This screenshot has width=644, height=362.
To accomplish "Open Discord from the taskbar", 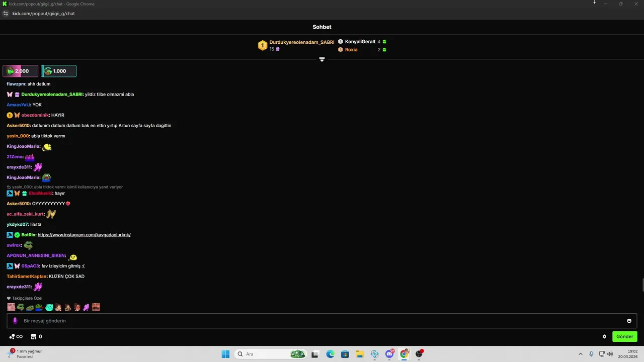I will [389, 354].
